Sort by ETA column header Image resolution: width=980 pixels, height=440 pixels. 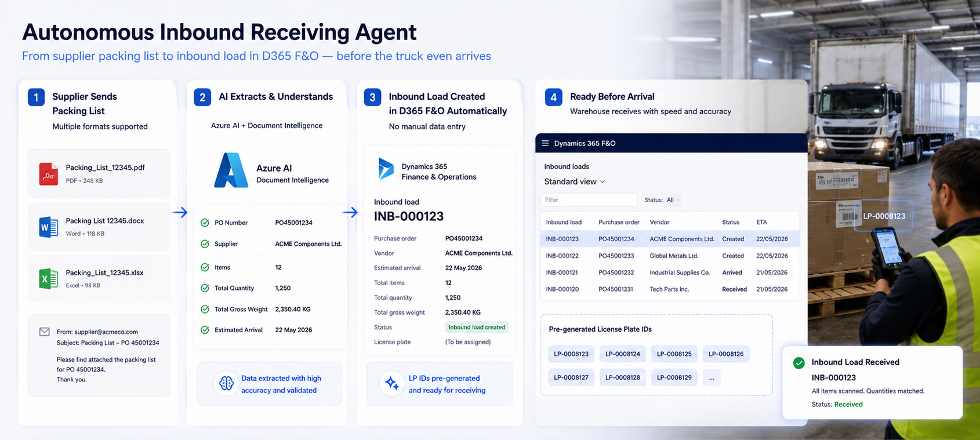click(761, 222)
